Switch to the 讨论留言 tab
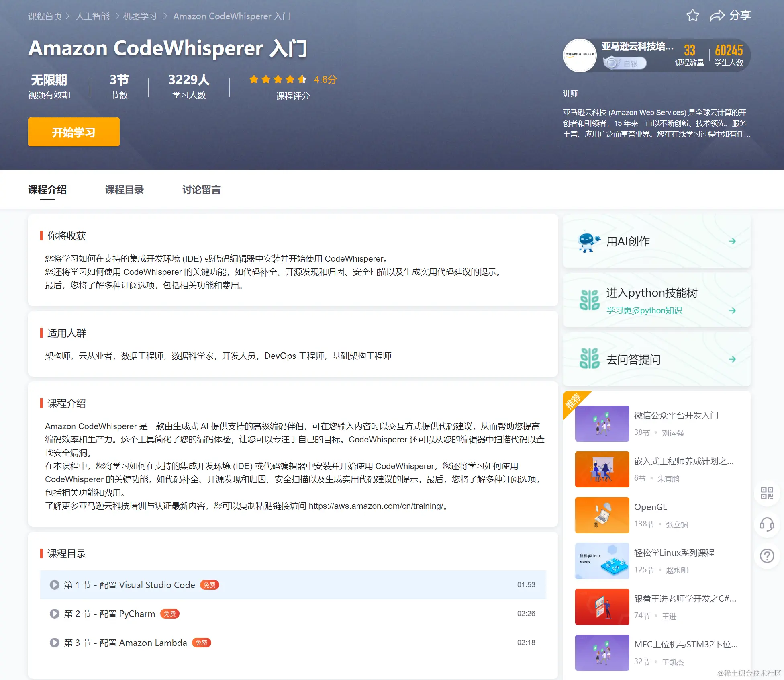This screenshot has width=784, height=680. [x=201, y=190]
